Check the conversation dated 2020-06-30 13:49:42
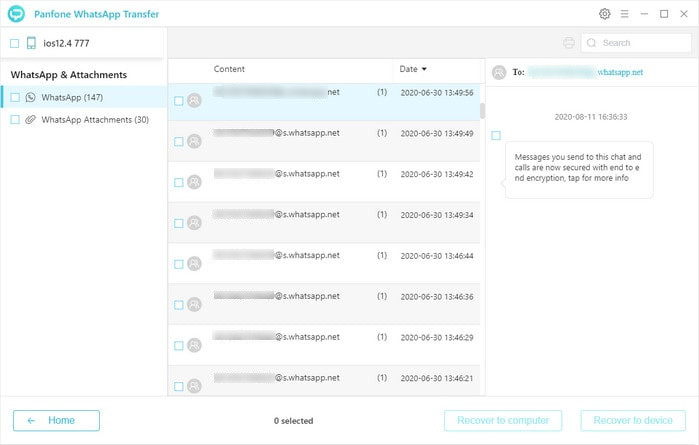699x445 pixels. coord(179,182)
